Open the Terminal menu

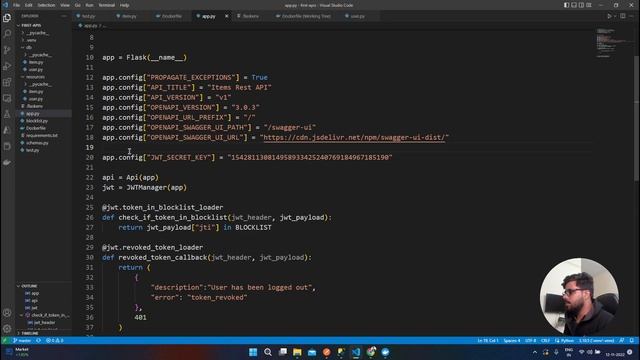107,5
